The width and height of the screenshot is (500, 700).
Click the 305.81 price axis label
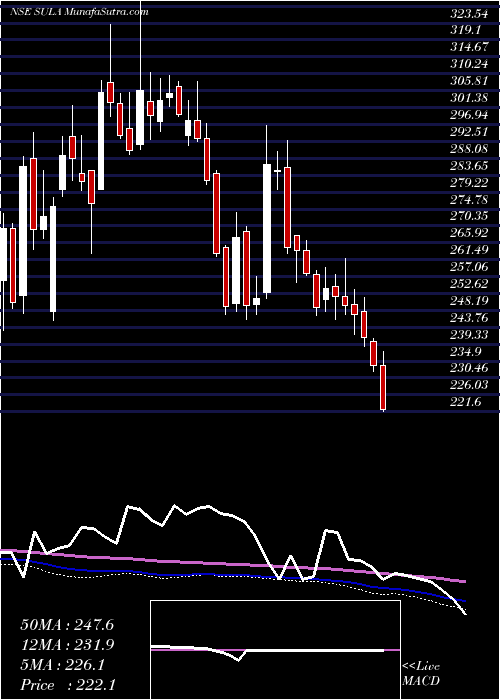click(468, 81)
